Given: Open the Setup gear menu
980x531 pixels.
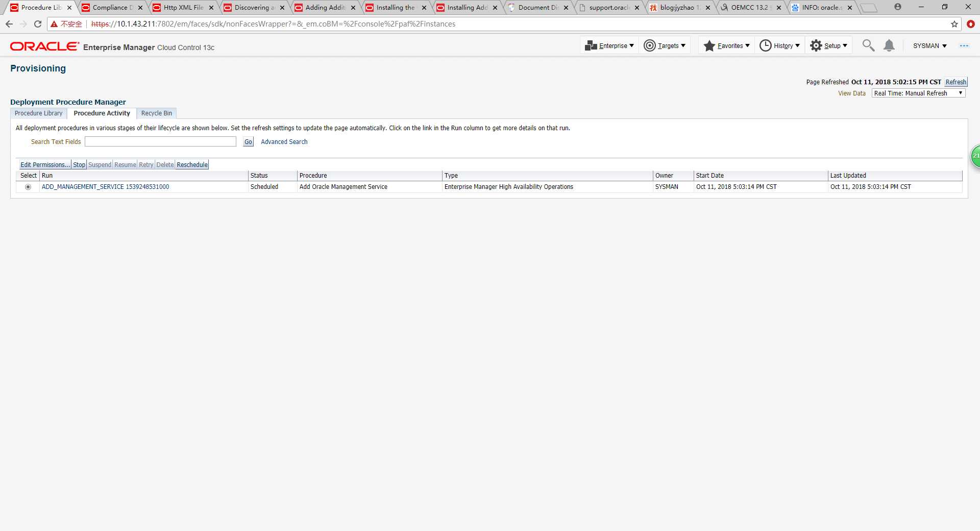Looking at the screenshot, I should [828, 45].
